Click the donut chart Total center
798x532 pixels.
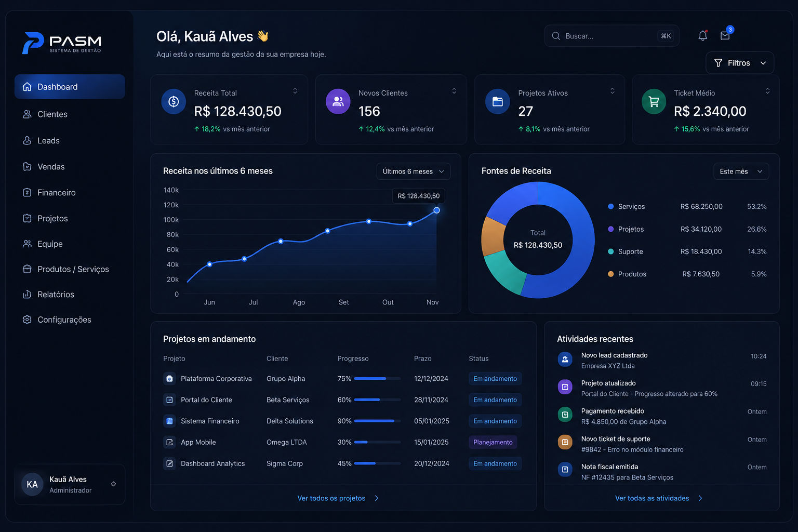[x=538, y=240]
